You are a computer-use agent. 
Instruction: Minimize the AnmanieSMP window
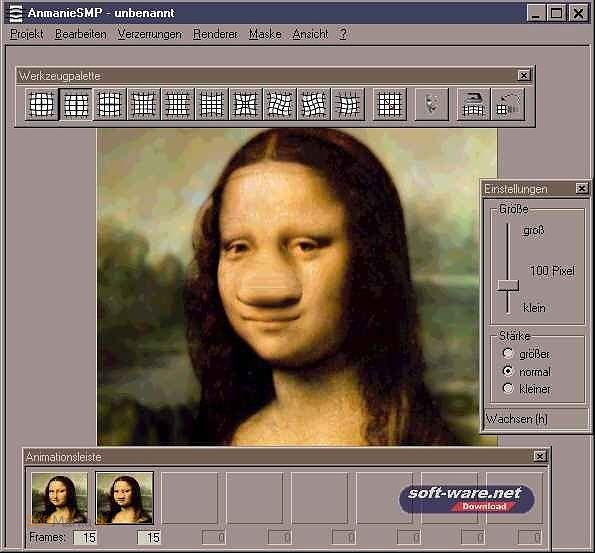tap(536, 13)
